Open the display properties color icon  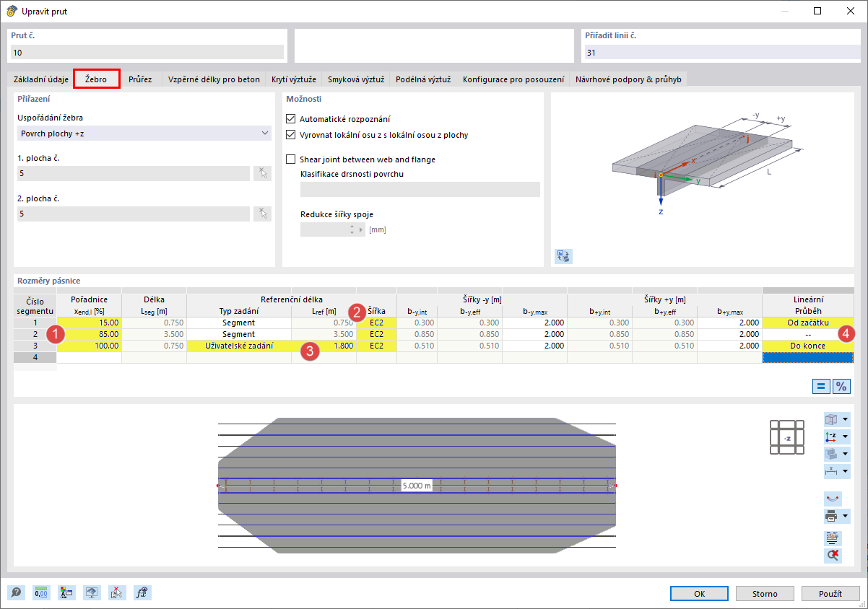coord(66,593)
